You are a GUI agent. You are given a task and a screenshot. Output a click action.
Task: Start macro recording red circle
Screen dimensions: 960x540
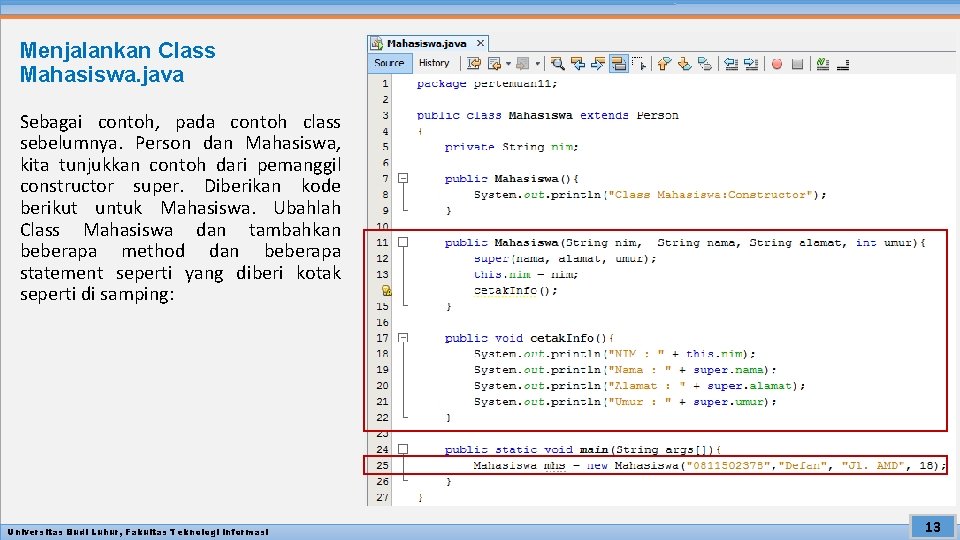(777, 64)
